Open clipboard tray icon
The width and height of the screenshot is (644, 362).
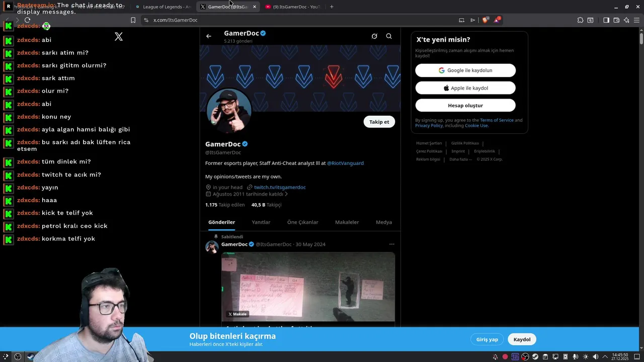click(545, 357)
